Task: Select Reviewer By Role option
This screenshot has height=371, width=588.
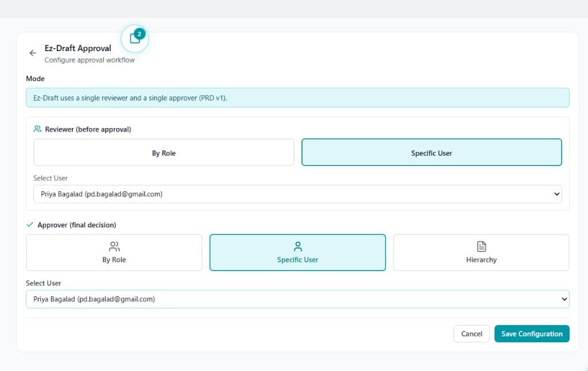Action: [164, 152]
